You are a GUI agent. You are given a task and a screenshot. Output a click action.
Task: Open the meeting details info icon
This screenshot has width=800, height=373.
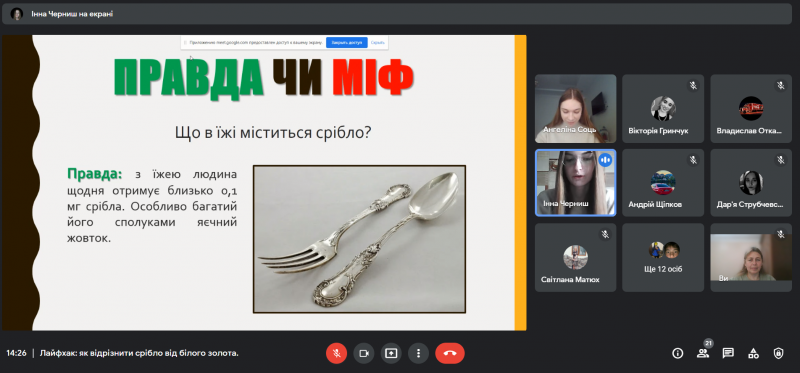(x=678, y=353)
